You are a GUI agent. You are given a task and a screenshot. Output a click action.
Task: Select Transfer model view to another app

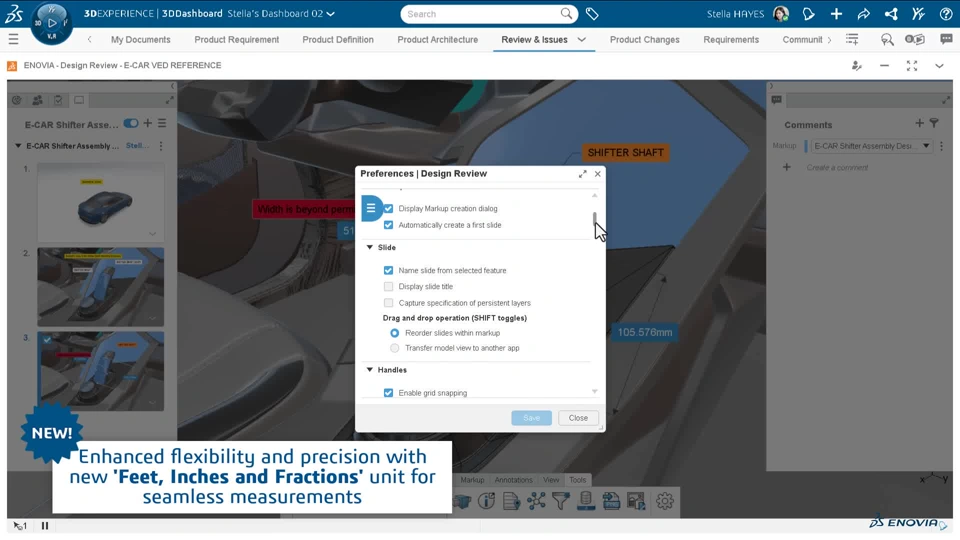point(394,348)
